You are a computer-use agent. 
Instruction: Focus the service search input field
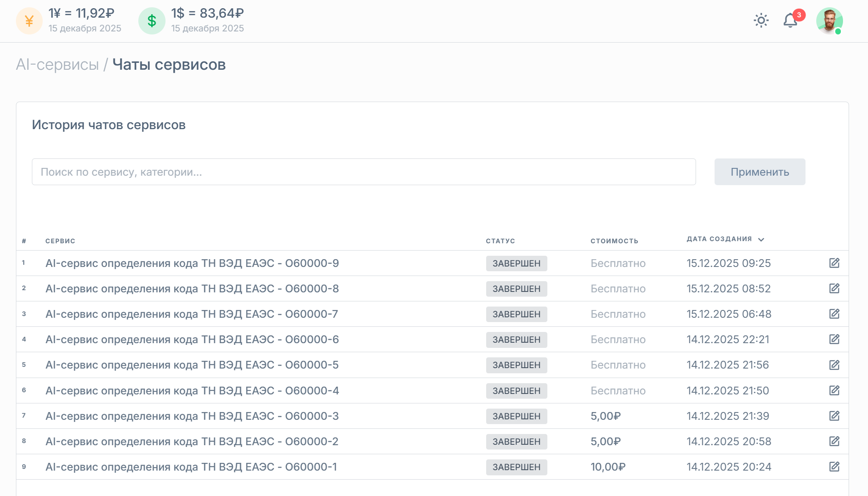[x=363, y=172]
